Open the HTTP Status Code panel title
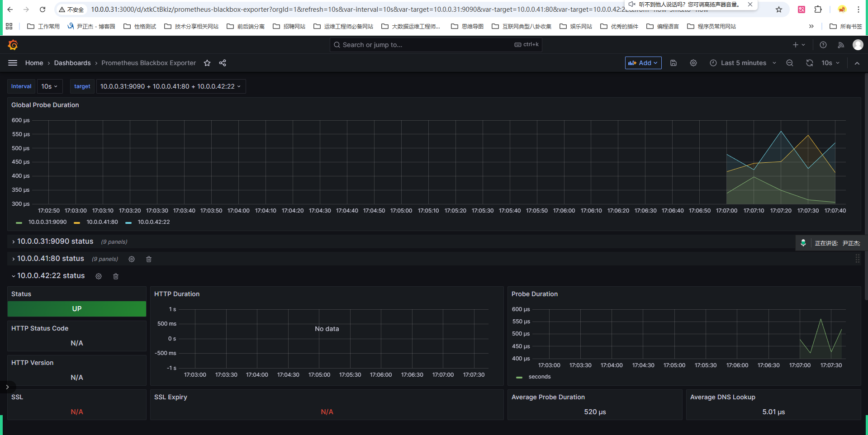 [x=40, y=328]
